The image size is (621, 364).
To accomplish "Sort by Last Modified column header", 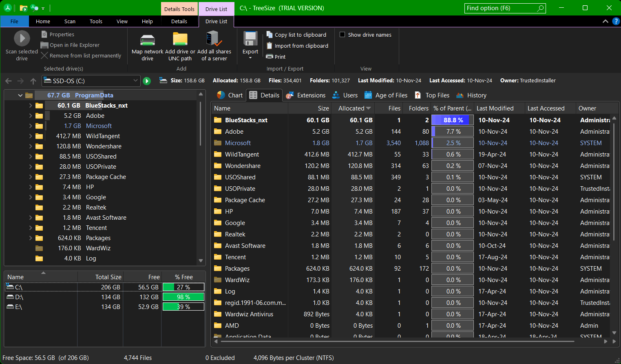I will coord(499,108).
